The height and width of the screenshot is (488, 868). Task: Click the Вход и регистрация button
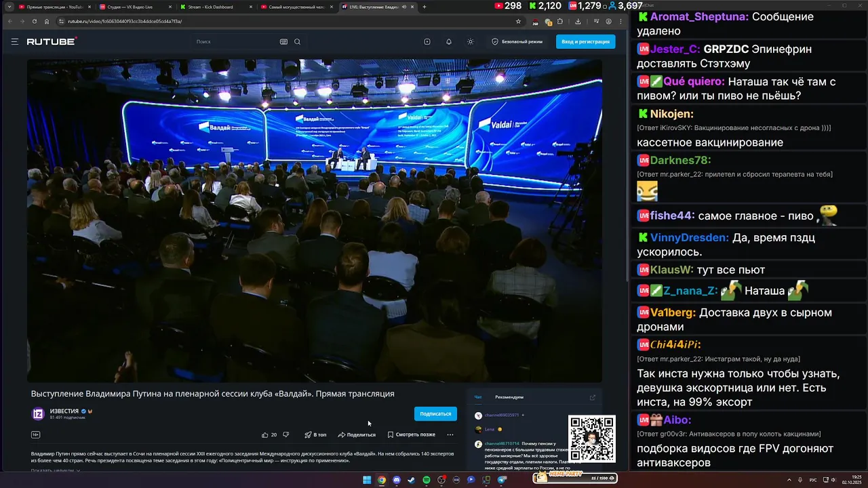point(586,41)
